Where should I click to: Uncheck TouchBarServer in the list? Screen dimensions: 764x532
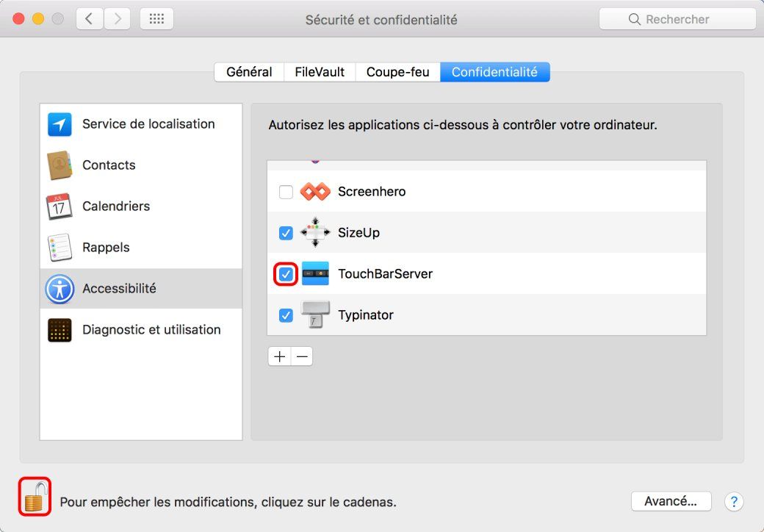[285, 273]
